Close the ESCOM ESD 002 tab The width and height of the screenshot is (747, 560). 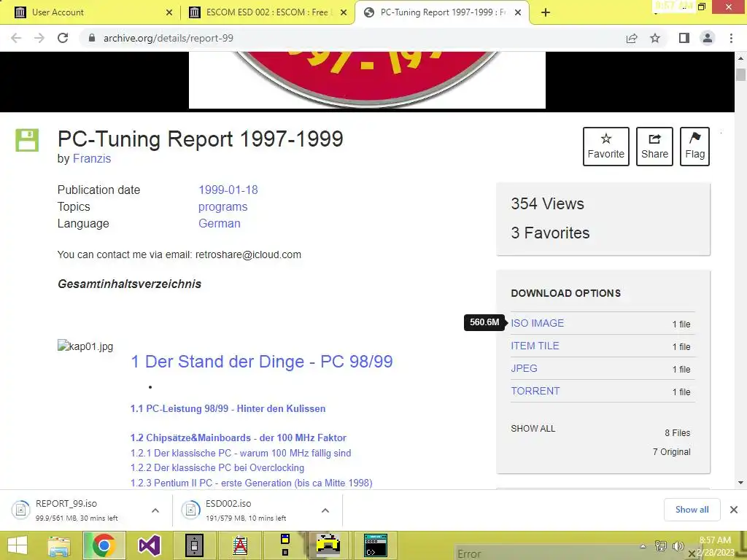(x=344, y=12)
